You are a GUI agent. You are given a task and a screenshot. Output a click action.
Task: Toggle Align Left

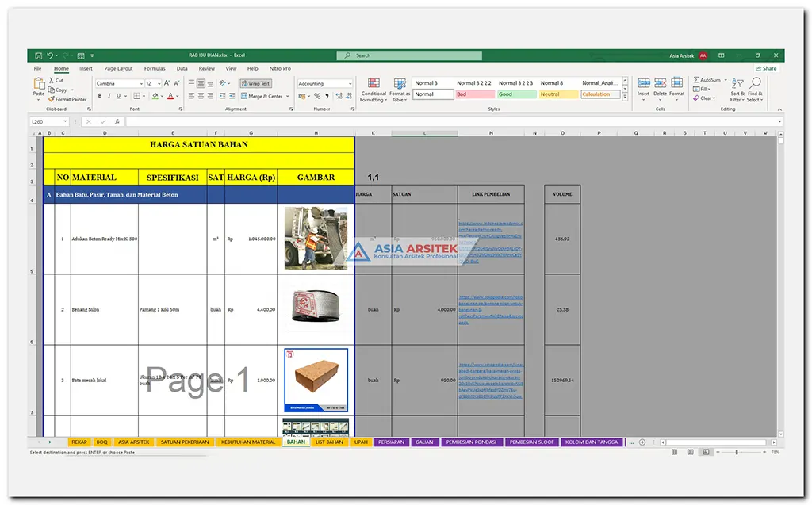[191, 97]
